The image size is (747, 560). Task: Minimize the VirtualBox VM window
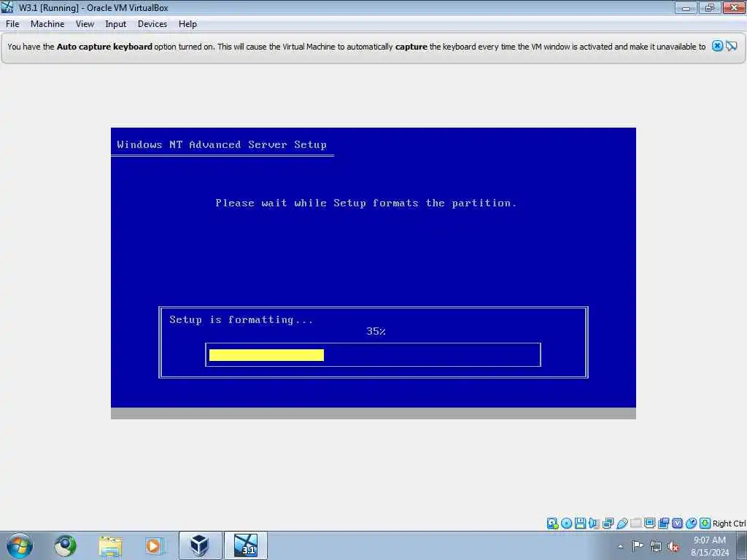(x=686, y=7)
